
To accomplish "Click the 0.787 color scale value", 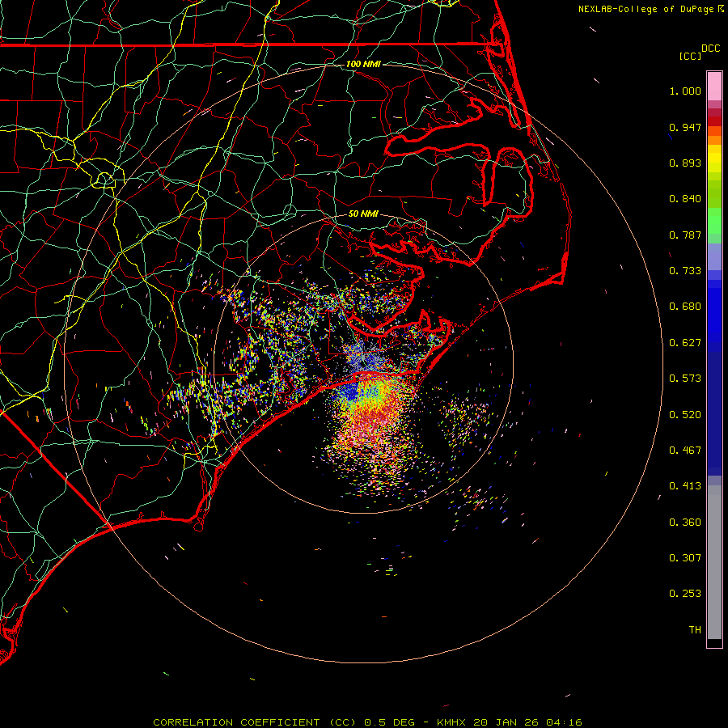I will [x=685, y=235].
